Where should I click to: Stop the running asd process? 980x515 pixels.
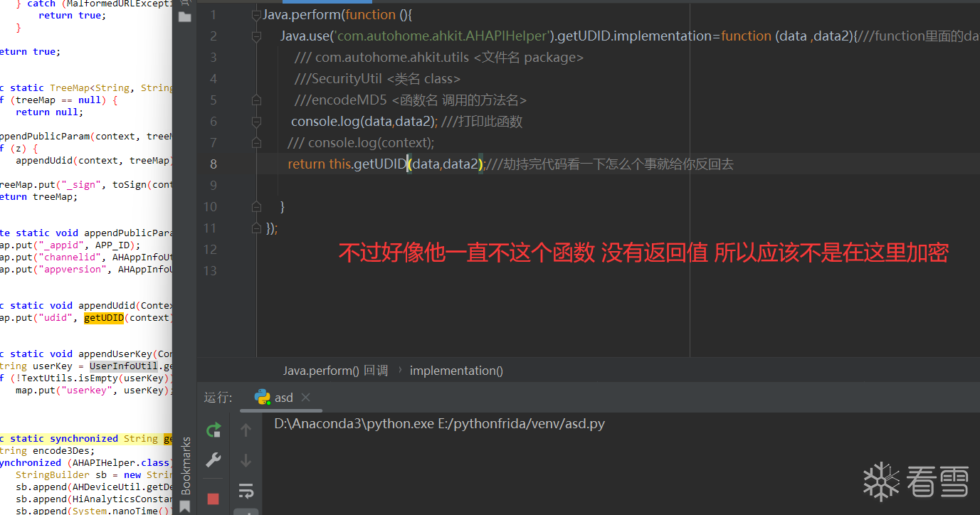coord(213,499)
